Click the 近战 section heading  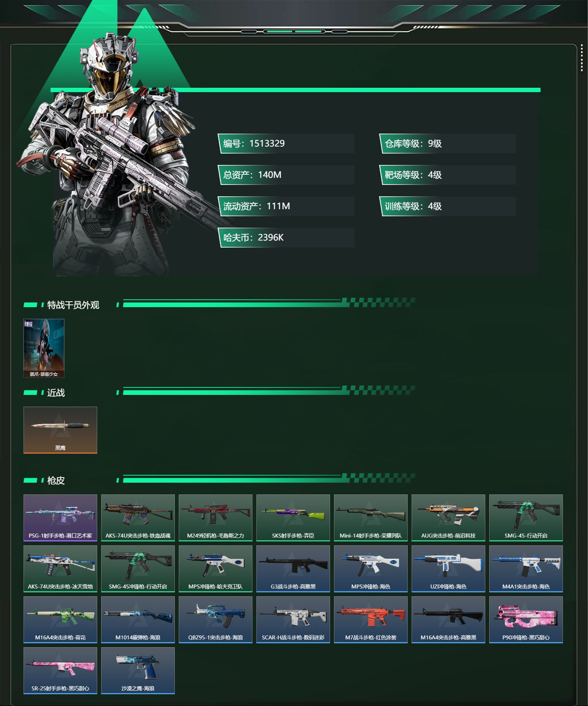(56, 393)
